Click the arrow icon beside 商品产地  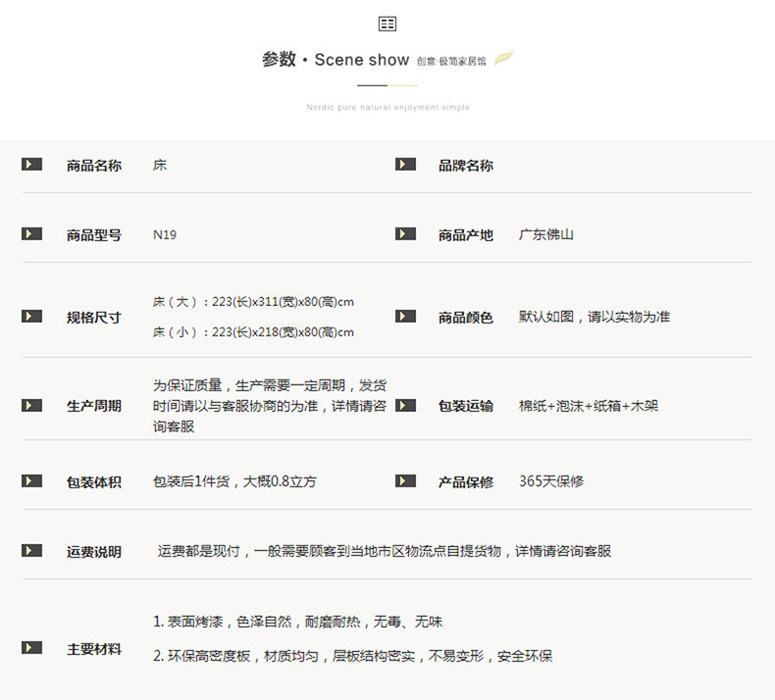click(405, 233)
